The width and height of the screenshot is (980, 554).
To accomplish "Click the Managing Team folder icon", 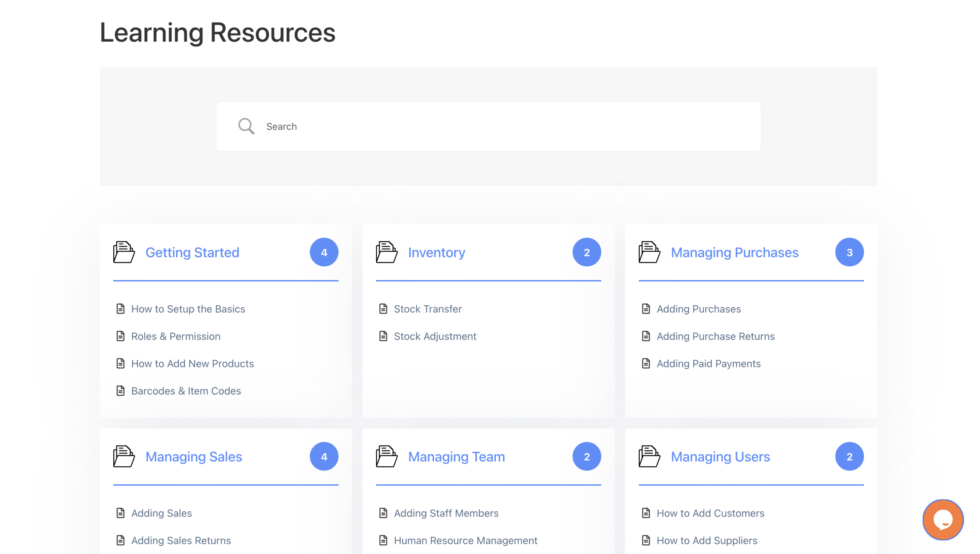I will point(386,456).
